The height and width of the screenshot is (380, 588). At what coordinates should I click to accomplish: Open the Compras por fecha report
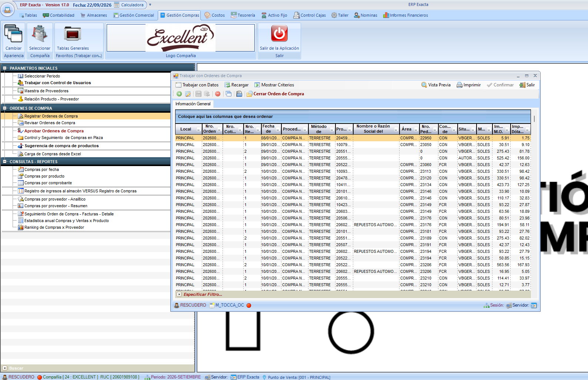41,169
